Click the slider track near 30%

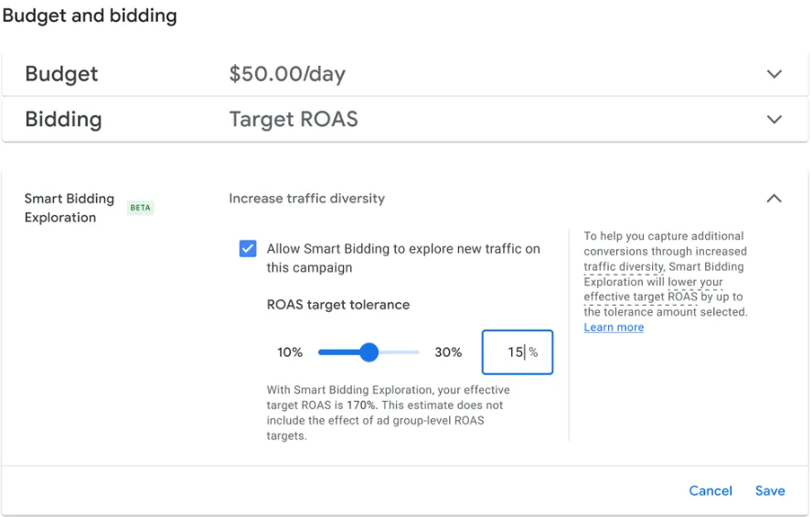(409, 352)
